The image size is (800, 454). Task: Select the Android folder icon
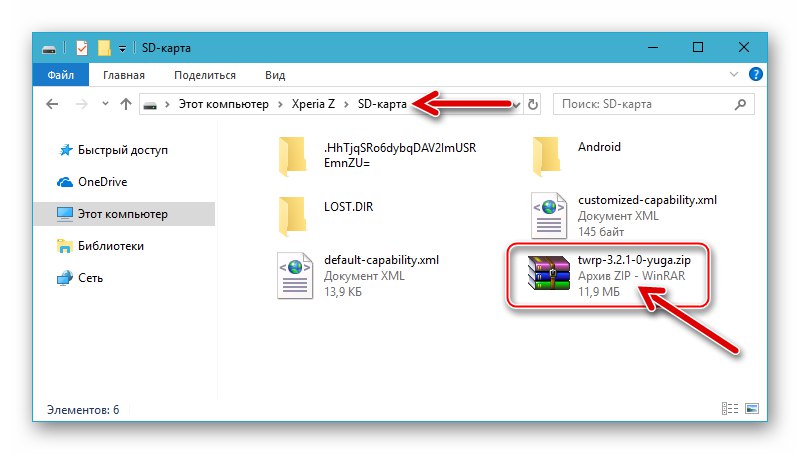tap(546, 157)
